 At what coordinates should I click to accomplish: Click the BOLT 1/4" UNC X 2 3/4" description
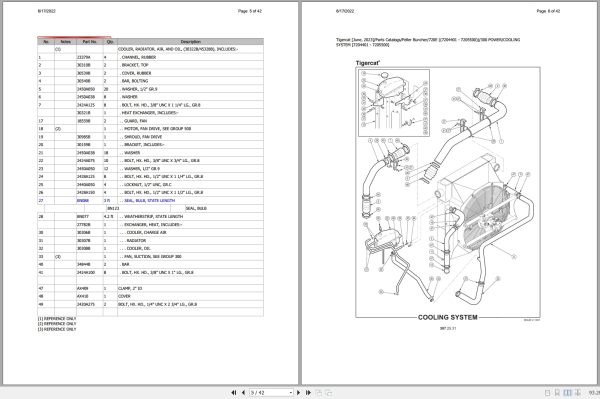click(x=158, y=304)
